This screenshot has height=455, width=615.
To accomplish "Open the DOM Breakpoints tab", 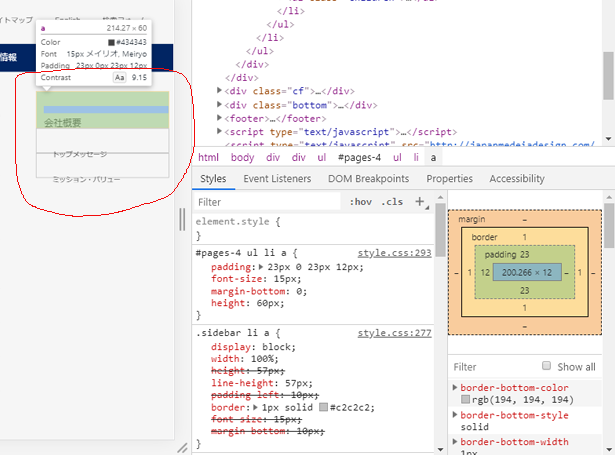I will pos(369,178).
